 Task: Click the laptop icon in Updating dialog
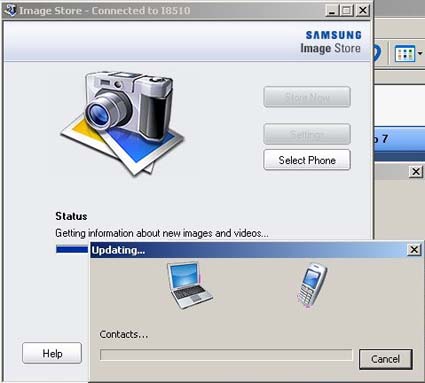pos(189,286)
